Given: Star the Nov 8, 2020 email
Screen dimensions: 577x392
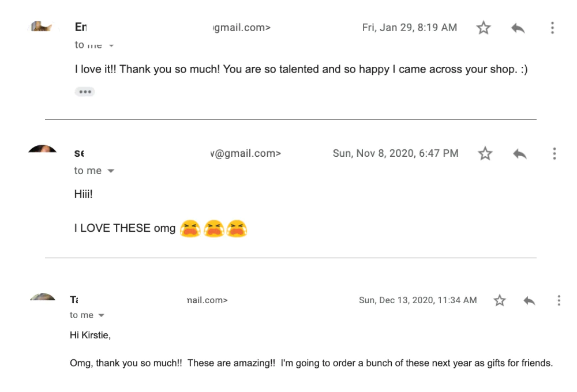Looking at the screenshot, I should click(x=485, y=153).
